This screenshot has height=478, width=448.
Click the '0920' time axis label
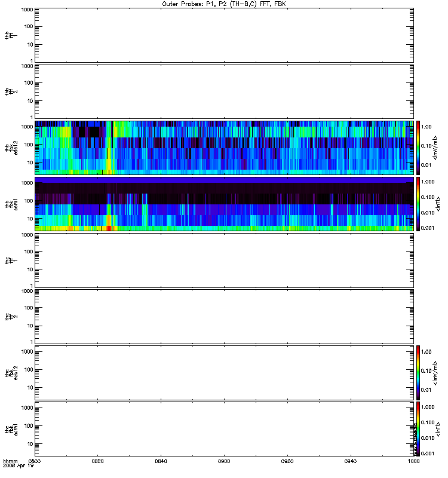[x=287, y=461]
